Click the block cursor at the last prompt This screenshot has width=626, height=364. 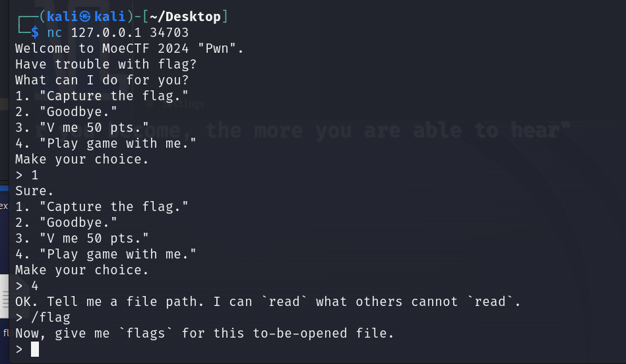pos(35,349)
